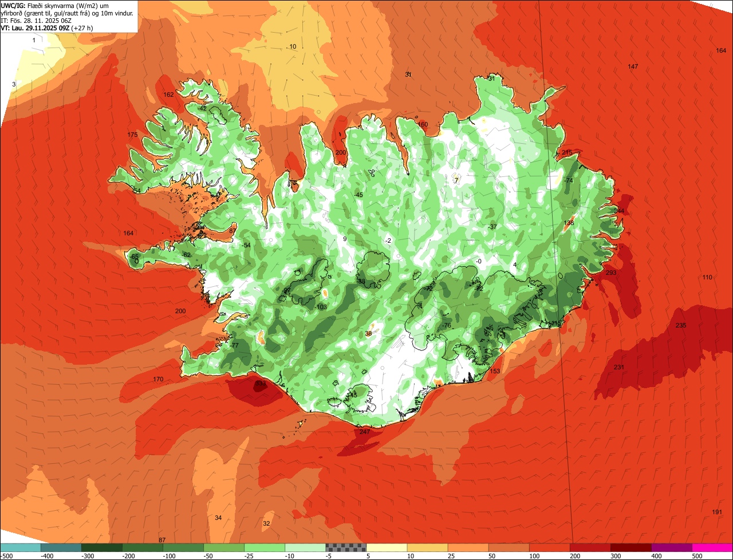Select the magenta above-500 legend swatch

click(712, 547)
